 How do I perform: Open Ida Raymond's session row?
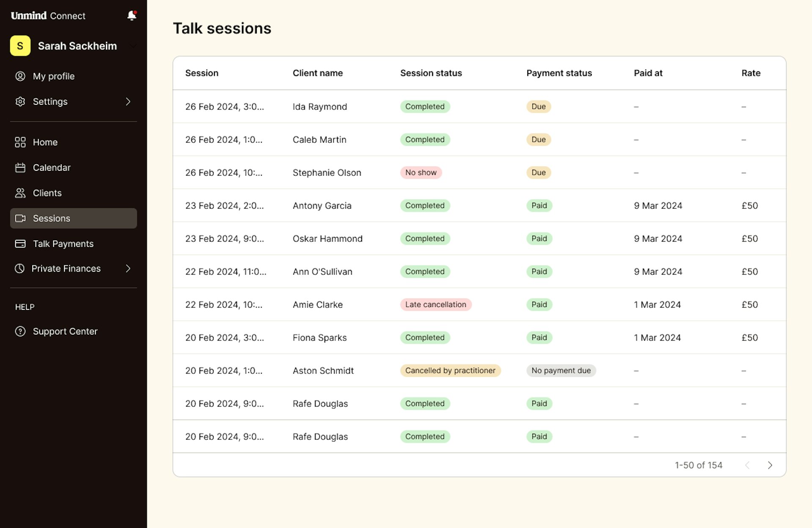(x=319, y=107)
